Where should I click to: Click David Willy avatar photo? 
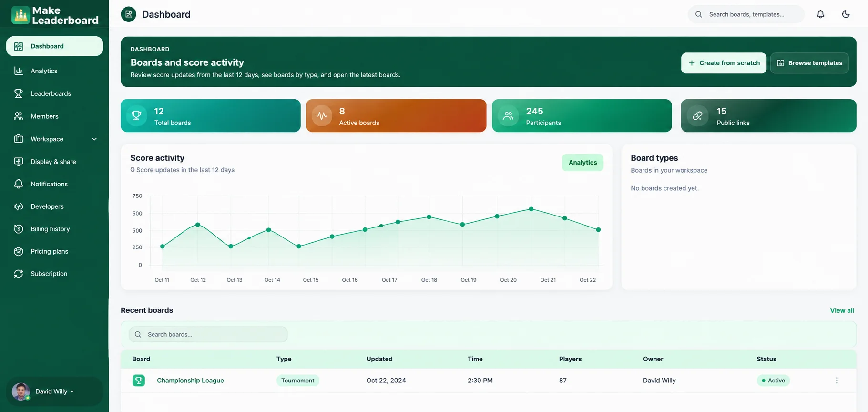[20, 391]
